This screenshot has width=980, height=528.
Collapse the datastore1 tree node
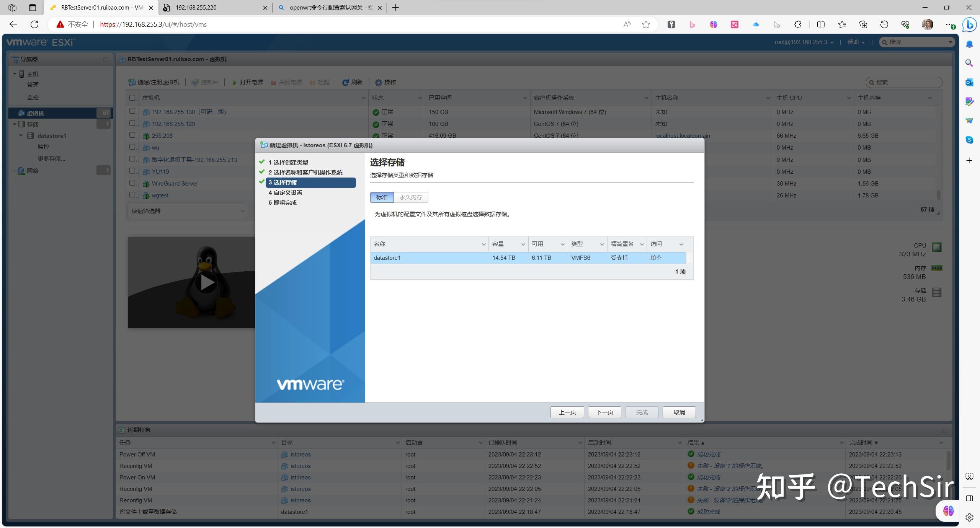(21, 136)
